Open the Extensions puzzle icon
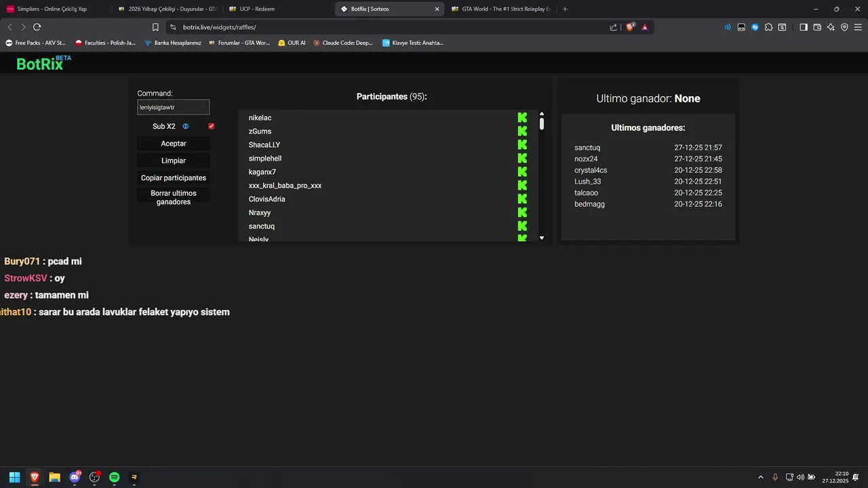 (x=768, y=27)
